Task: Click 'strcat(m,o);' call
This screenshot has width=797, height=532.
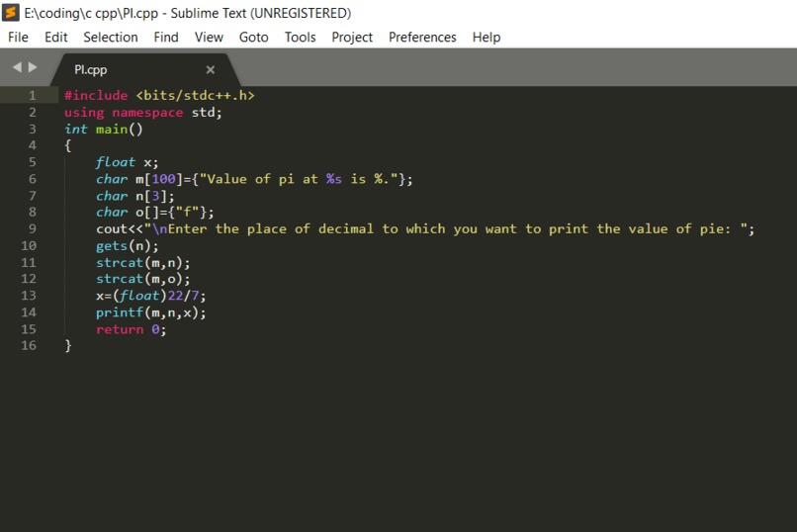Action: click(x=142, y=279)
